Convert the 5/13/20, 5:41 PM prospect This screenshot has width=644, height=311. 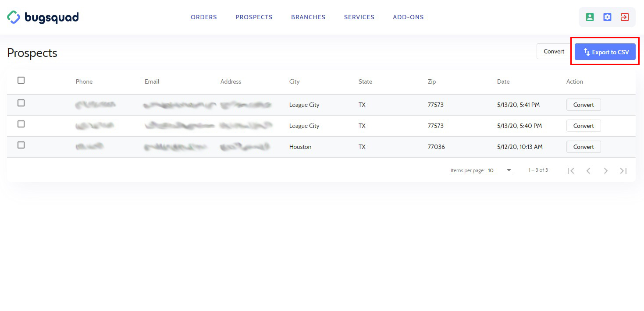point(584,105)
